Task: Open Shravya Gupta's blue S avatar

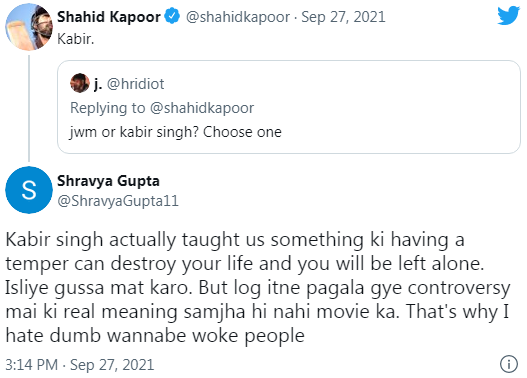Action: 29,190
